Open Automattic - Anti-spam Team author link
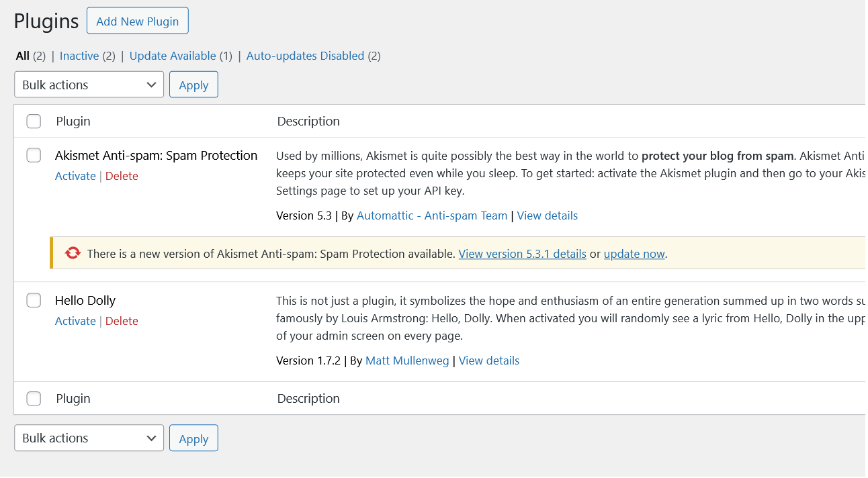Image resolution: width=868 pixels, height=478 pixels. click(x=432, y=216)
